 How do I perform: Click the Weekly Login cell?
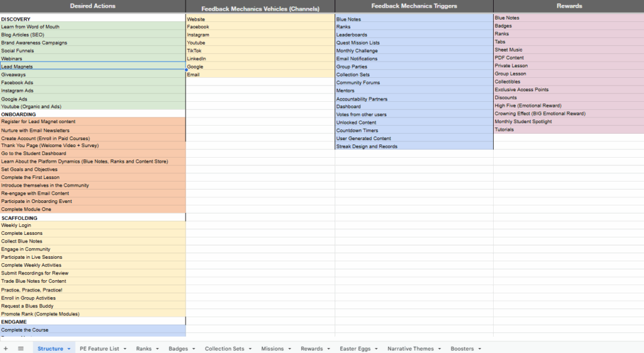point(93,225)
